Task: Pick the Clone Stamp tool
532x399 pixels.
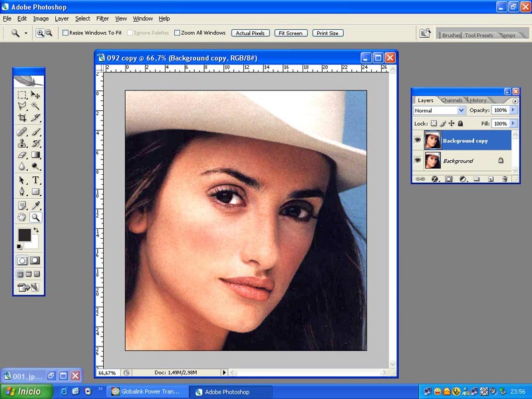Action: click(22, 143)
